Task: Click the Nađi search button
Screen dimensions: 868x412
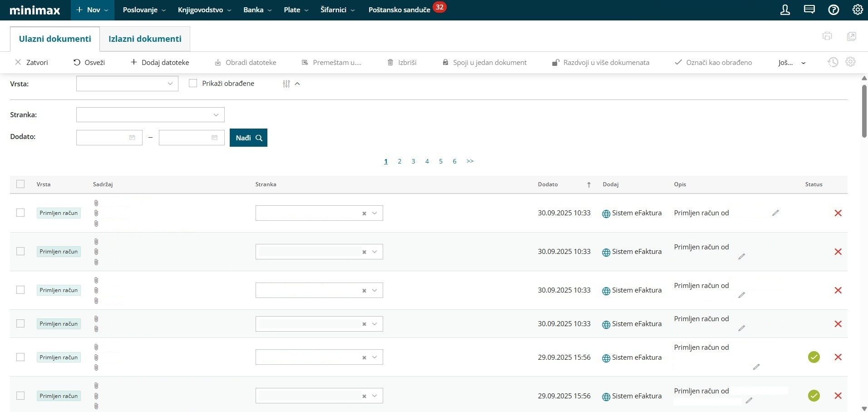Action: click(x=248, y=138)
